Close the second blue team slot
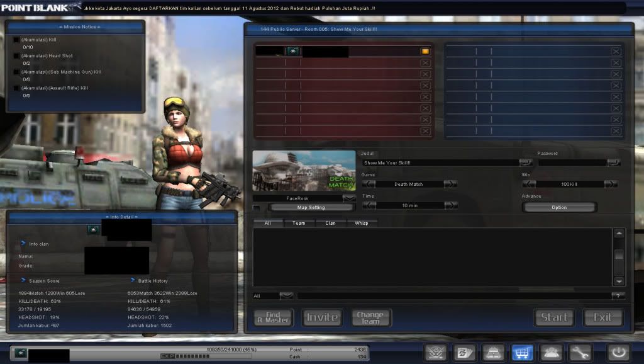This screenshot has height=364, width=644. click(616, 63)
